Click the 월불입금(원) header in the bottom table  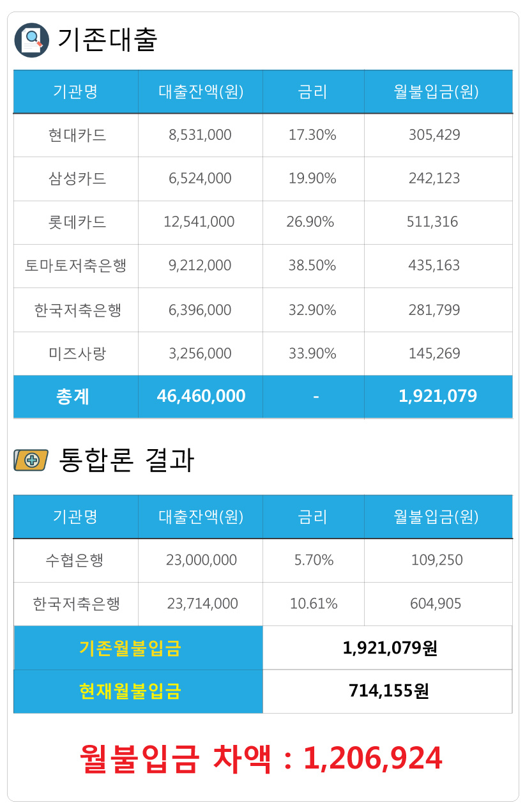point(438,516)
